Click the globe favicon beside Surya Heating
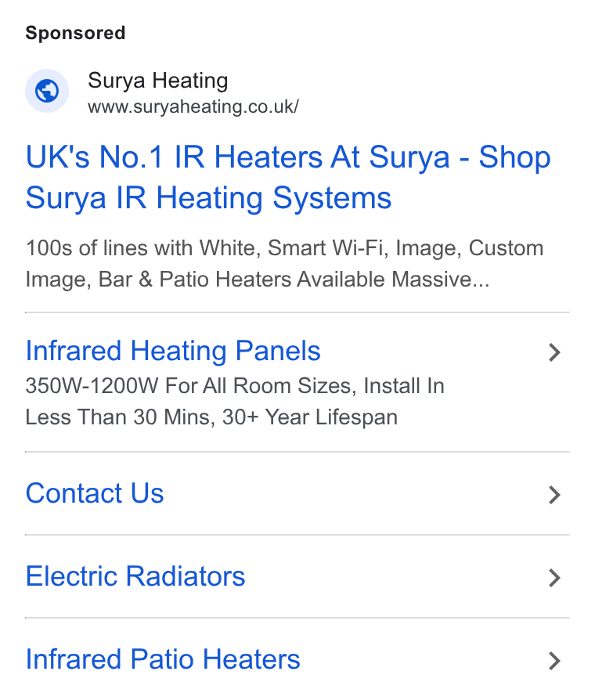Image resolution: width=595 pixels, height=700 pixels. (47, 91)
